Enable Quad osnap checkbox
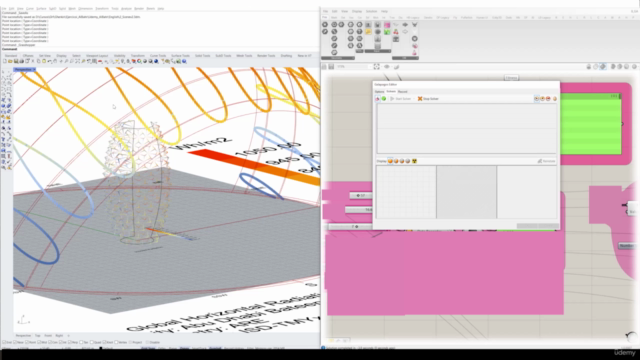Screen dimensions: 640x360 (x=91, y=342)
